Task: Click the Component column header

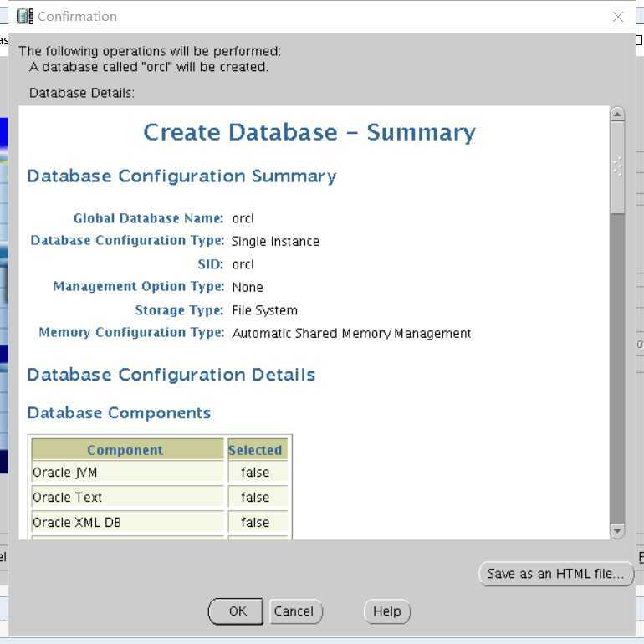Action: [127, 450]
